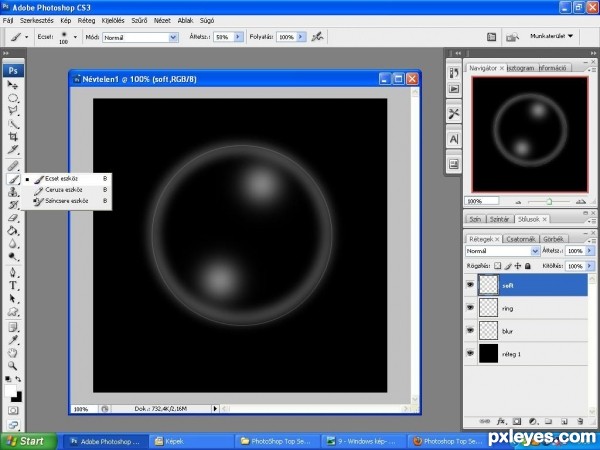Open the brush preset picker dropdown
This screenshot has height=450, width=600.
tap(75, 37)
